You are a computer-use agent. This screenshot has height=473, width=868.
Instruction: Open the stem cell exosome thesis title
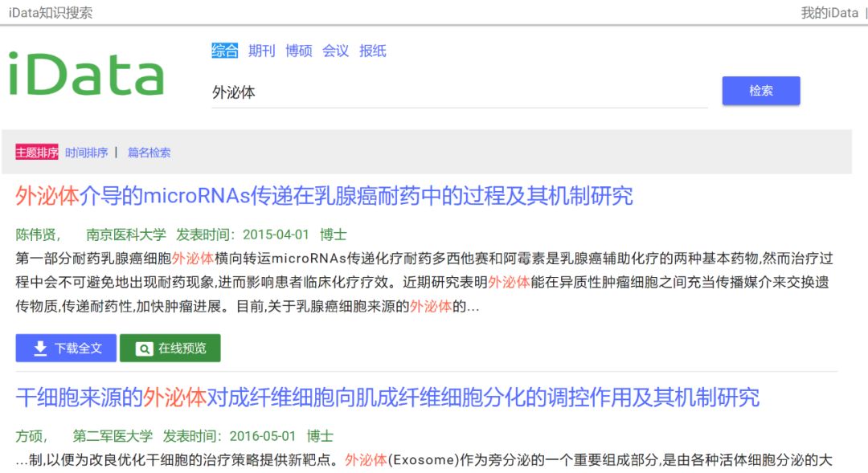386,398
